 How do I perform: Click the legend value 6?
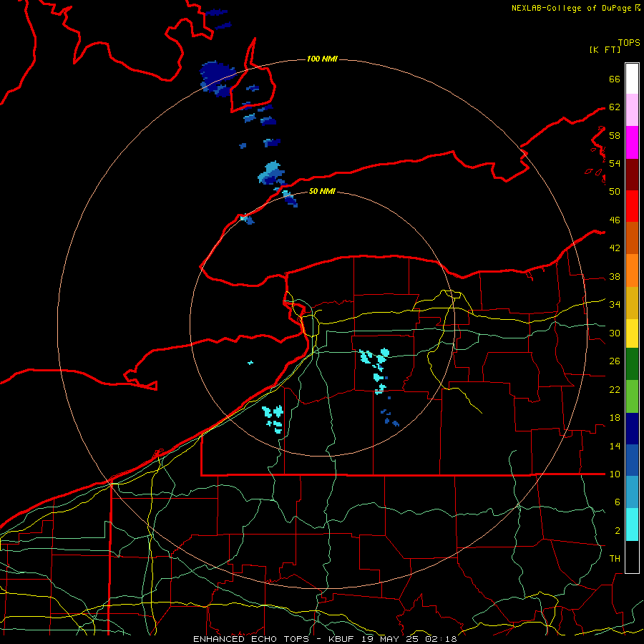tap(617, 502)
